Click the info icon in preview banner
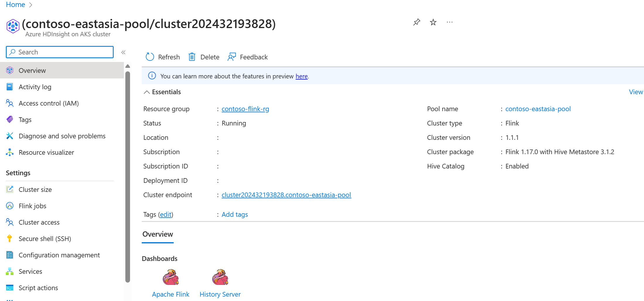Screen dimensions: 644x301 click(152, 76)
